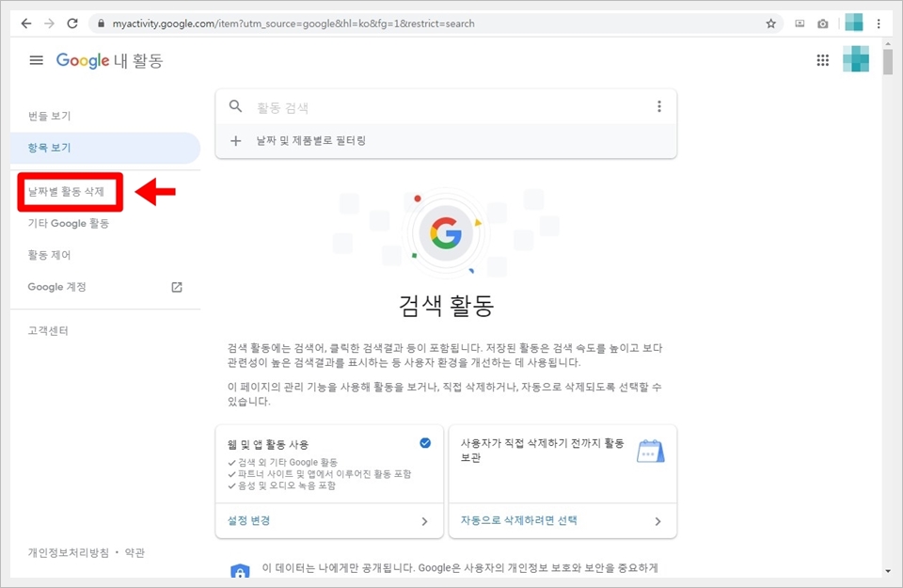
Task: Open the hamburger main menu
Action: [x=37, y=60]
